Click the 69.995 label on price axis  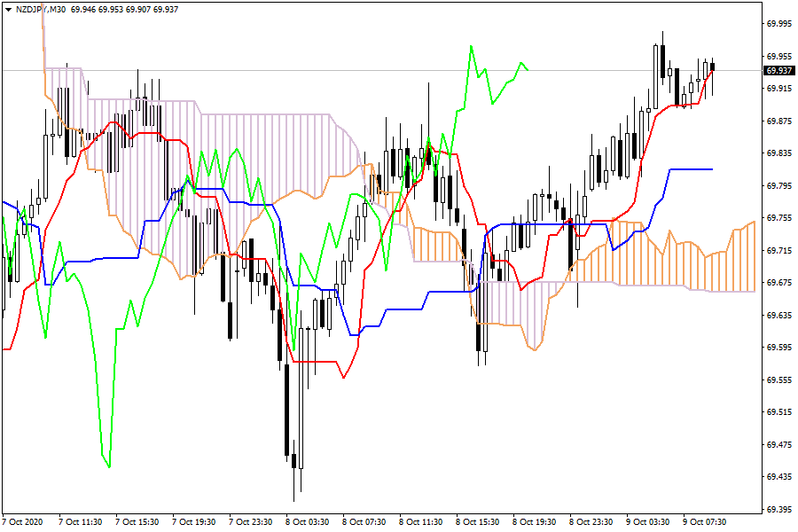pyautogui.click(x=778, y=24)
